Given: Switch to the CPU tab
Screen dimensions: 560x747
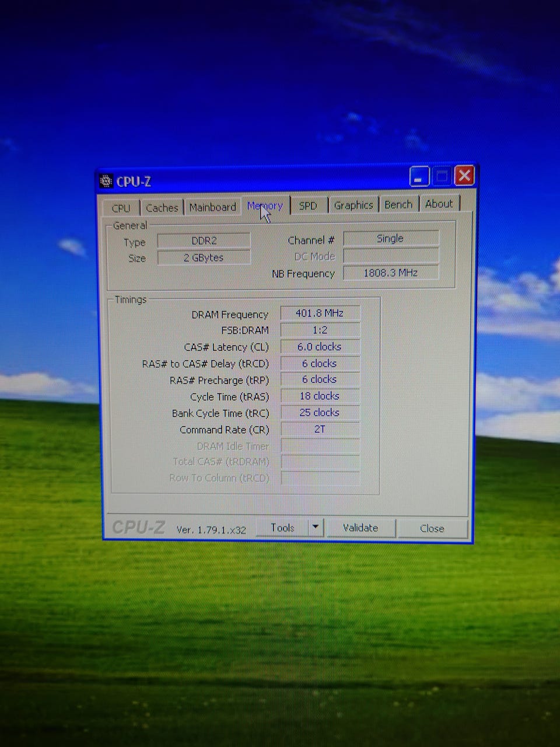Looking at the screenshot, I should [121, 208].
